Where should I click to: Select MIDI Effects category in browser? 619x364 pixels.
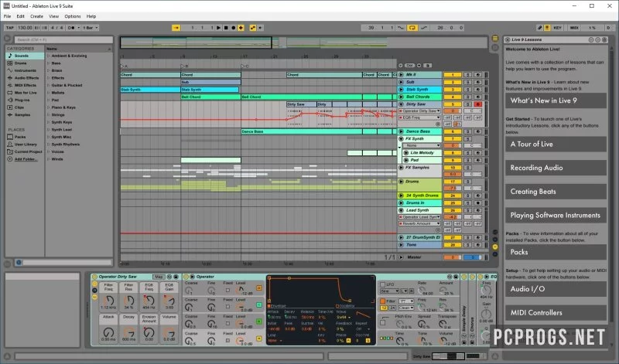25,85
